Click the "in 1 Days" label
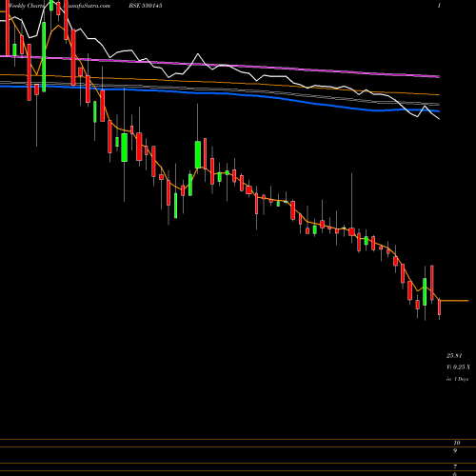The height and width of the screenshot is (476, 476). click(x=457, y=379)
